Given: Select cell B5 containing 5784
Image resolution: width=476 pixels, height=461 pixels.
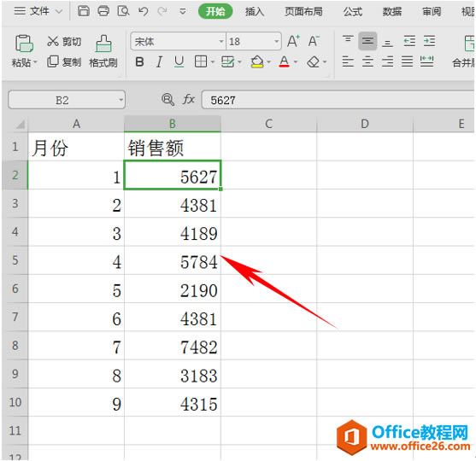Looking at the screenshot, I should tap(173, 260).
